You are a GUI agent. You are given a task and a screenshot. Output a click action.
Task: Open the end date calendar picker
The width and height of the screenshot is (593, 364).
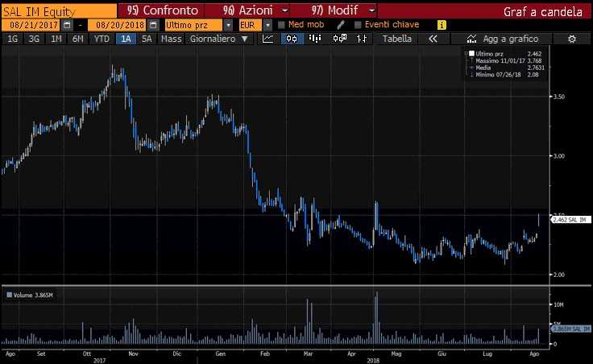click(153, 25)
